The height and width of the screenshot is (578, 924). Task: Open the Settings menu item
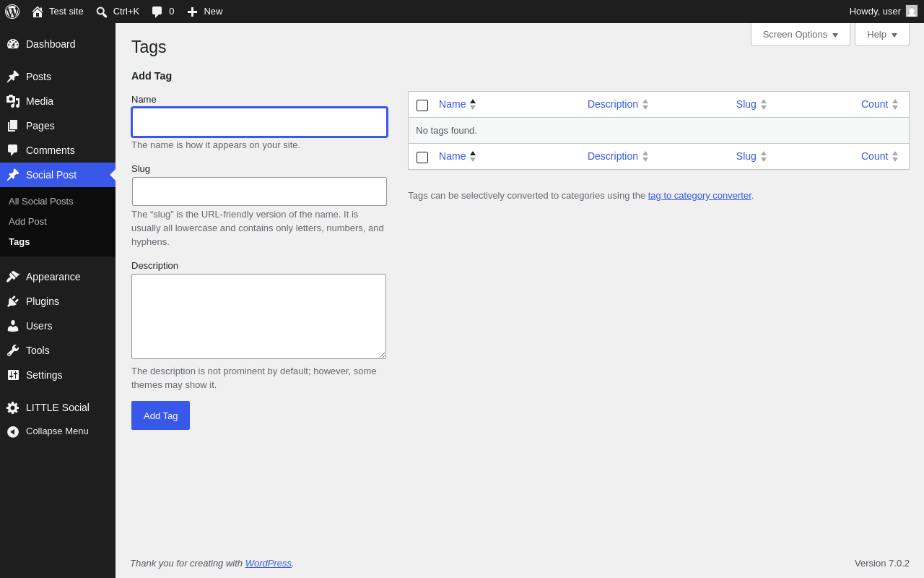[58, 375]
